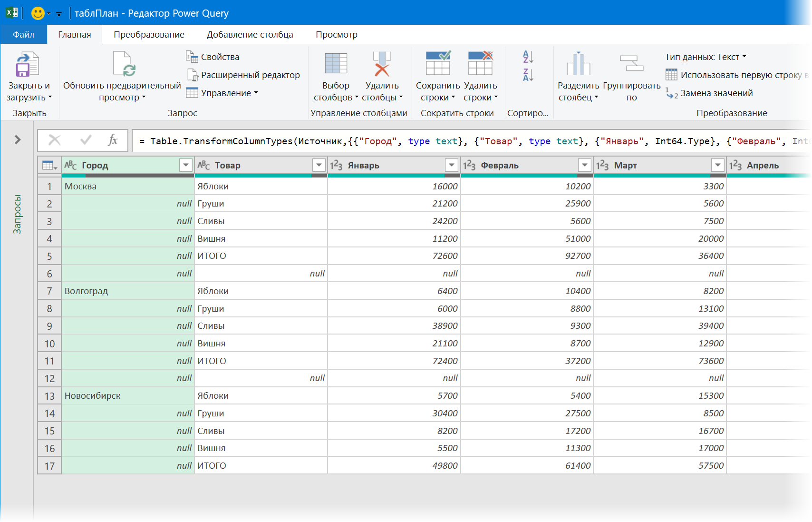Open filter dropdown for Город column
The image size is (812, 522).
186,165
